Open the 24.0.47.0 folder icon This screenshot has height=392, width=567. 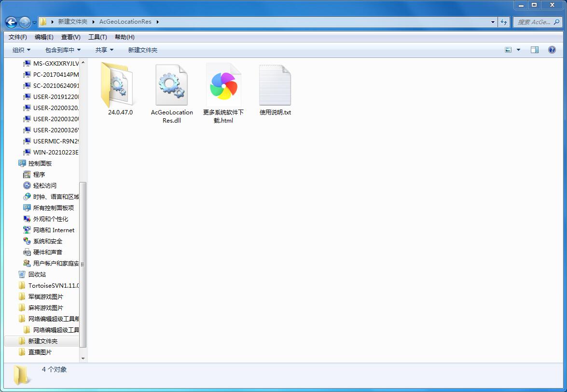click(x=117, y=85)
